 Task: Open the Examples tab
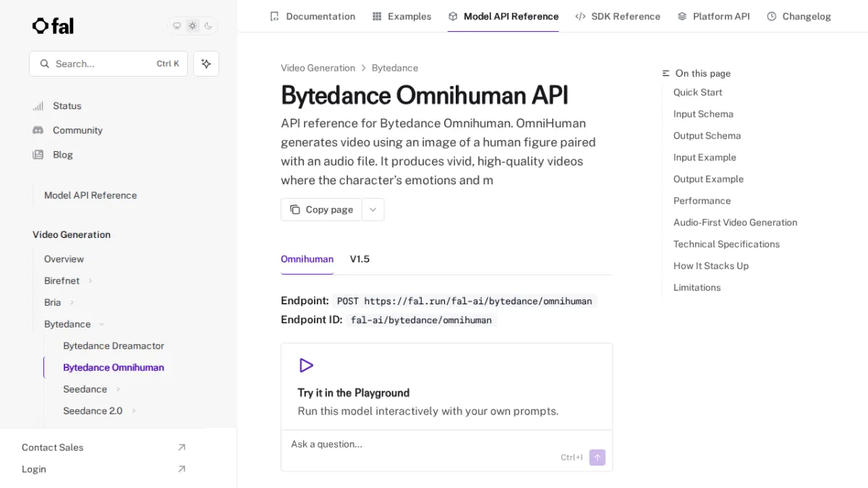point(401,16)
